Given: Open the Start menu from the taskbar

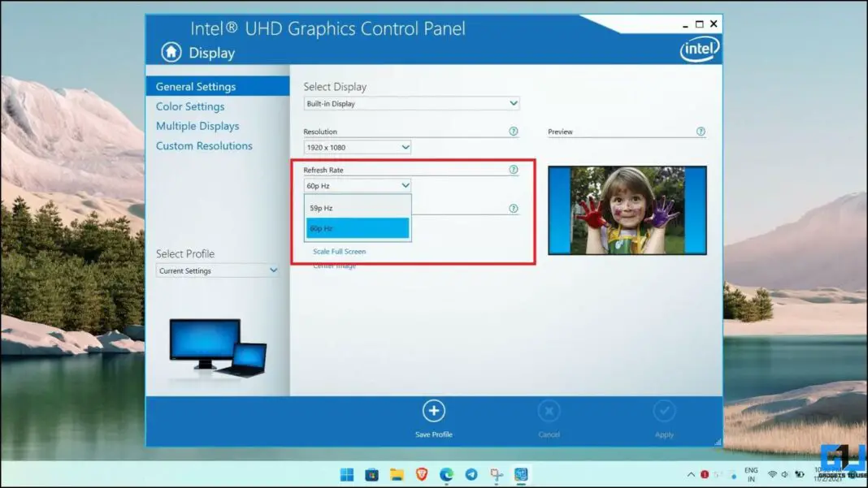Looking at the screenshot, I should tap(347, 474).
